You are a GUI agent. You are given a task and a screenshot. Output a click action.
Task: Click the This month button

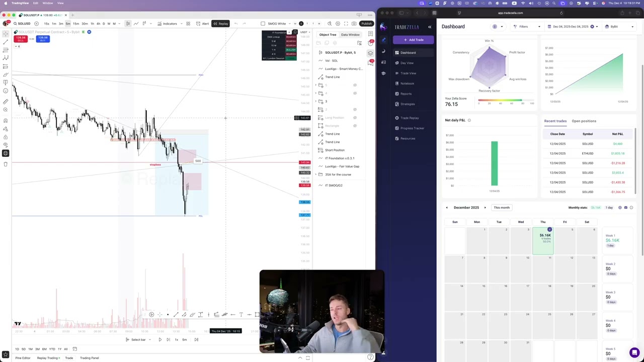(x=502, y=208)
